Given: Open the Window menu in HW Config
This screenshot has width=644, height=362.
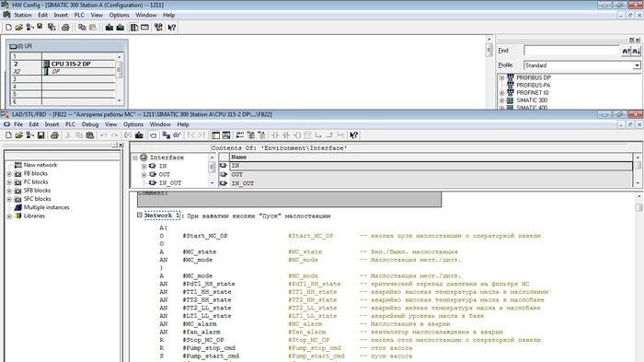Looking at the screenshot, I should pos(145,15).
